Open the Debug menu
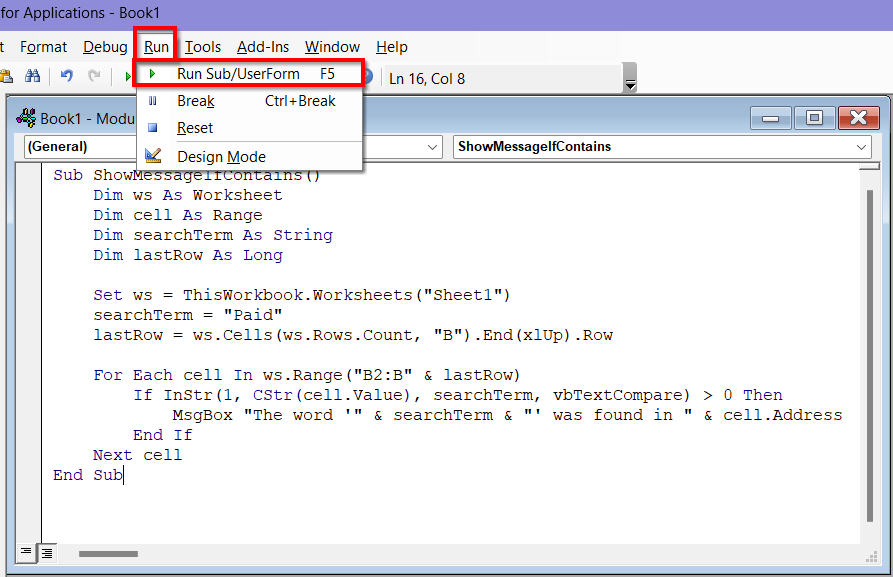Screen dimensions: 893x577 click(x=104, y=47)
